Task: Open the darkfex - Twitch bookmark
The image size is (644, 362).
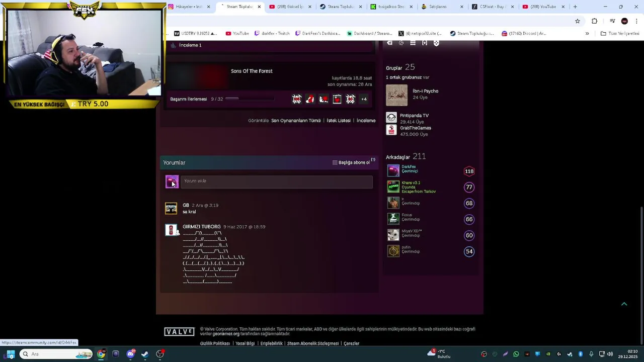Action: pyautogui.click(x=272, y=34)
